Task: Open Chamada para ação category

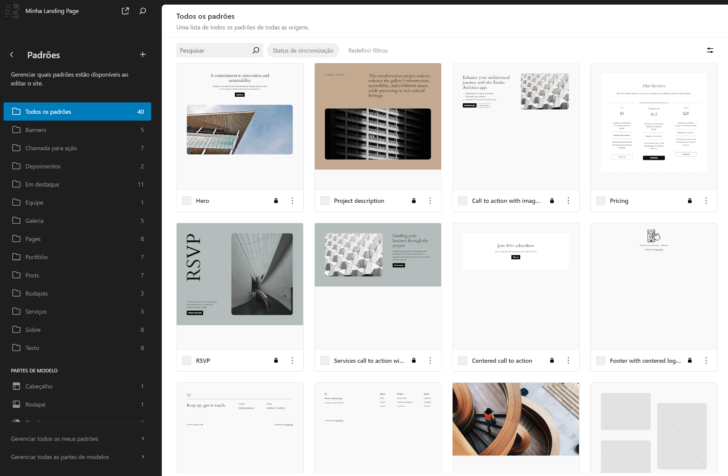Action: pyautogui.click(x=77, y=148)
